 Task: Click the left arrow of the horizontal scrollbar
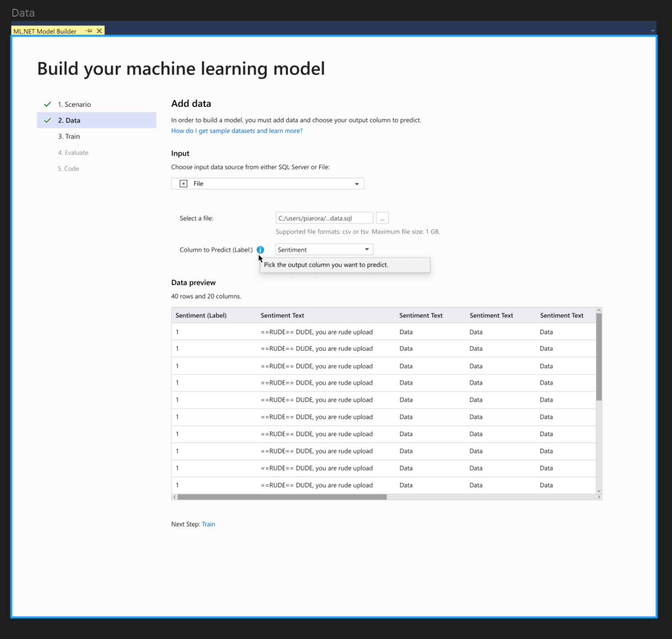click(x=175, y=497)
